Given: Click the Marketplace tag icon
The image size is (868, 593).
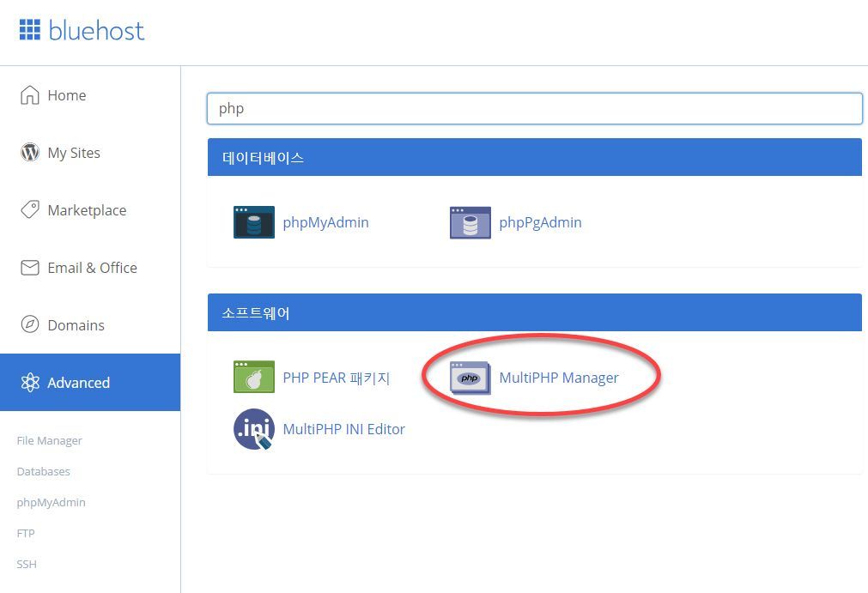Looking at the screenshot, I should click(30, 209).
